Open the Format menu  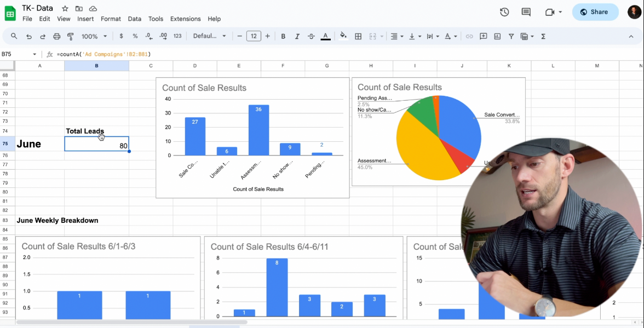coord(111,19)
